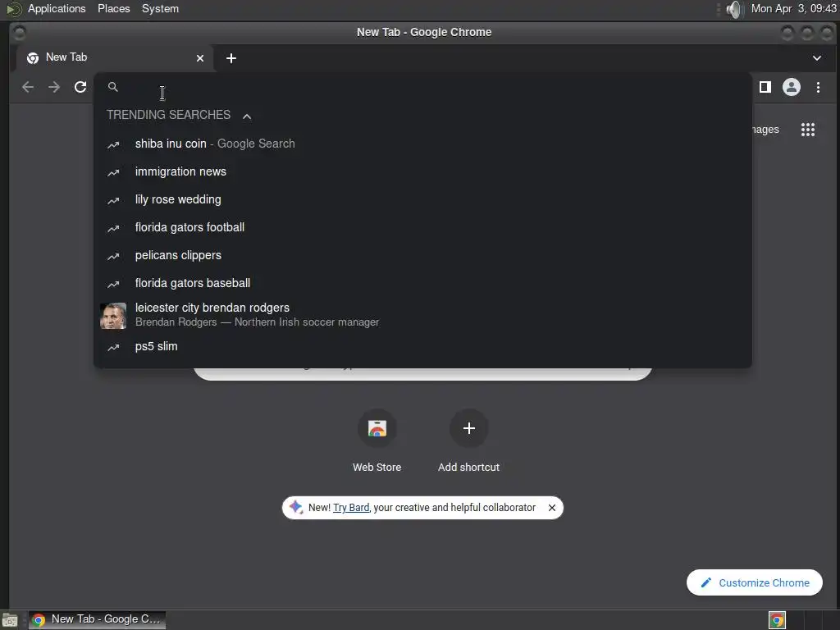Choose suggestion lily rose wedding
The height and width of the screenshot is (630, 840).
[x=422, y=199]
